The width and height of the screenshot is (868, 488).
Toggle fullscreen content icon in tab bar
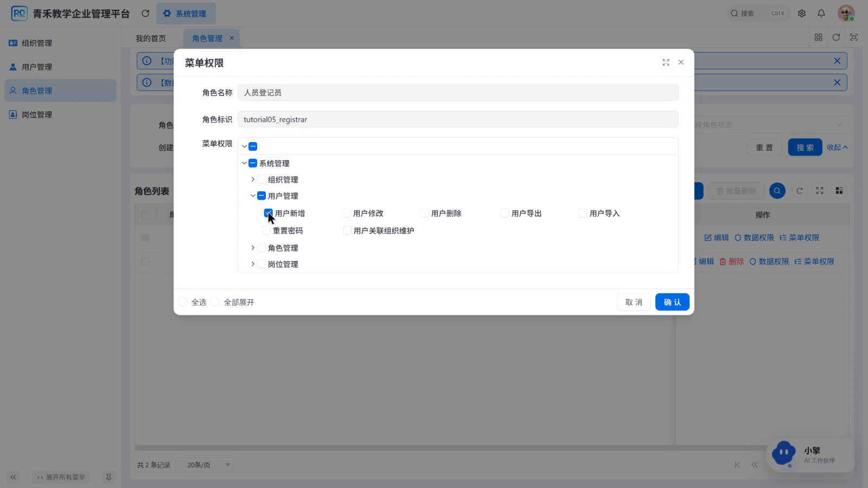854,37
